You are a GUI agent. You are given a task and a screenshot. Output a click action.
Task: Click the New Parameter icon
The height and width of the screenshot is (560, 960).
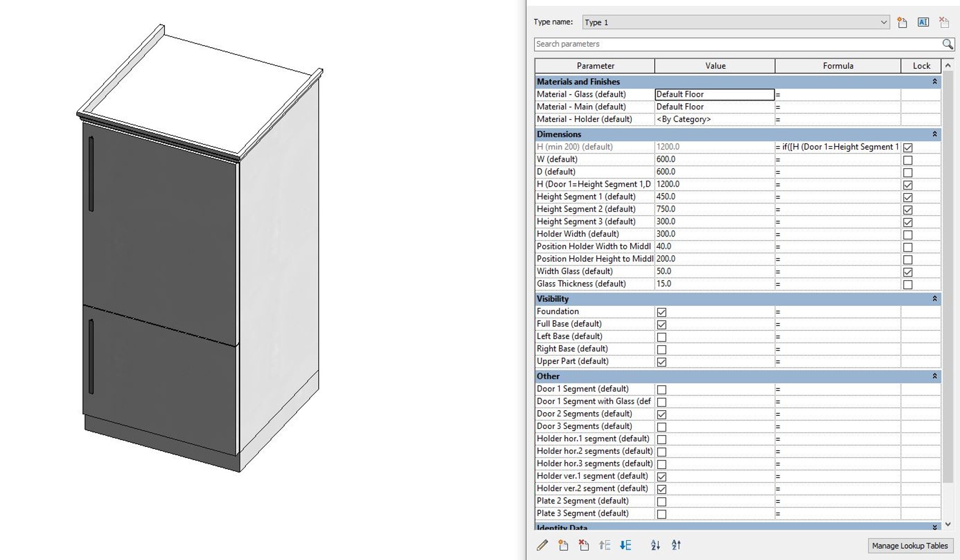pyautogui.click(x=563, y=545)
